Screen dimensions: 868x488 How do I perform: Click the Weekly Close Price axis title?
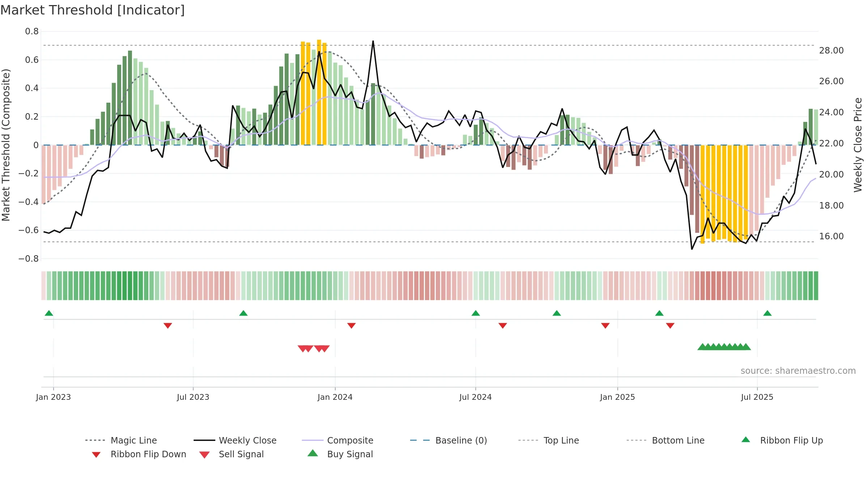coord(858,145)
